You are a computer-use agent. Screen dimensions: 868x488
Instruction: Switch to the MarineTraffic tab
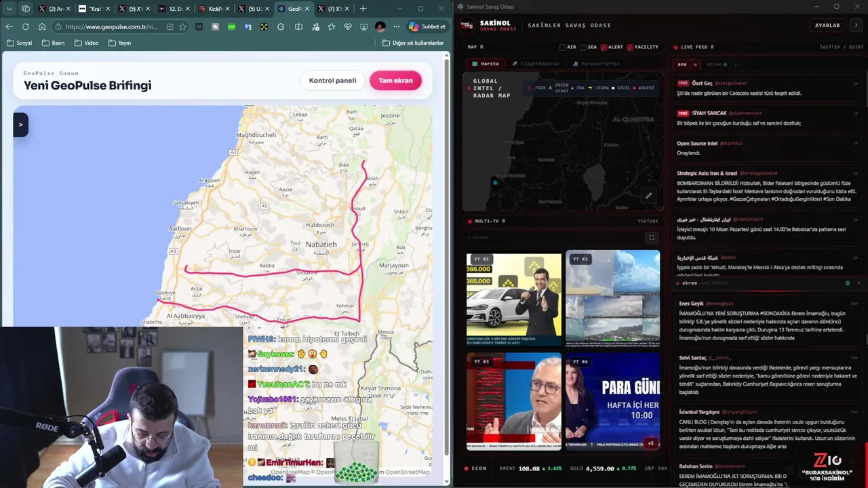coord(597,64)
